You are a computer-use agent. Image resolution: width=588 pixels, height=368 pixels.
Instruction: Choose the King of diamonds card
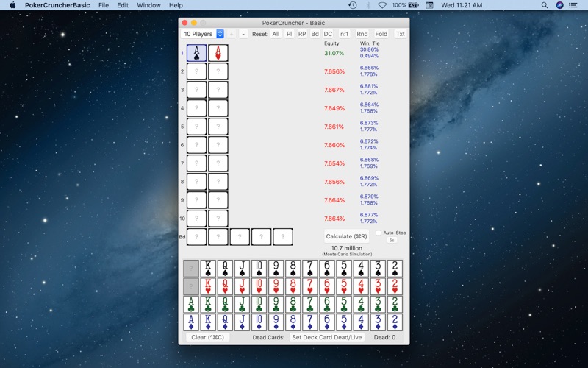point(208,322)
